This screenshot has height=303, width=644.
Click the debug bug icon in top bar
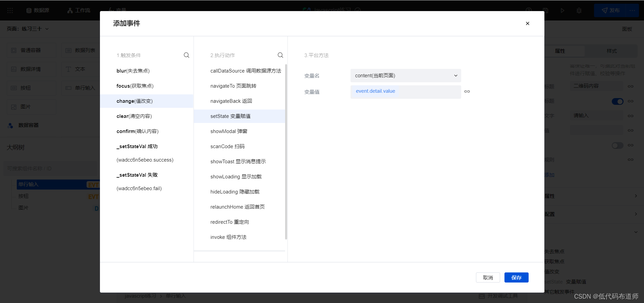[x=579, y=10]
